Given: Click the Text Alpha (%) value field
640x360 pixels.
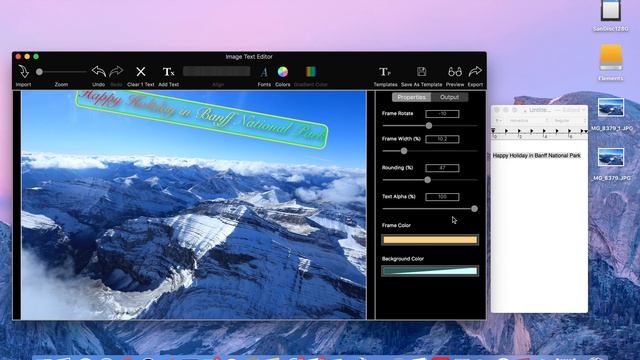Looking at the screenshot, I should (442, 197).
